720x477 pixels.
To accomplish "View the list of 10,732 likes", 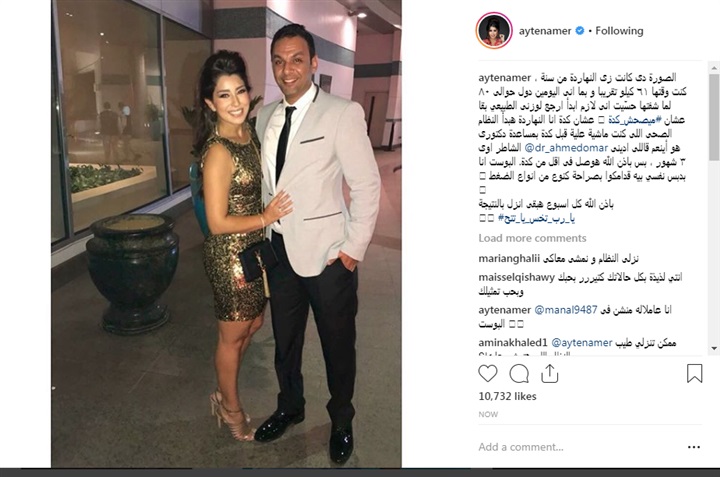I will (x=507, y=396).
